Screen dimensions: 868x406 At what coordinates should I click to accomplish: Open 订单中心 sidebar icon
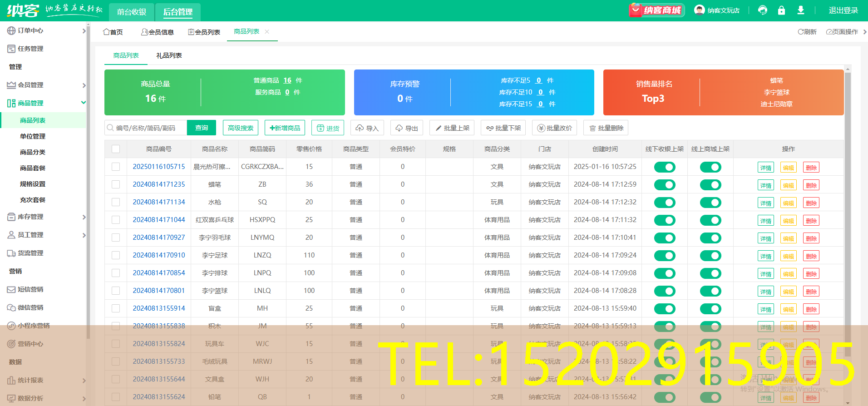pyautogui.click(x=11, y=30)
